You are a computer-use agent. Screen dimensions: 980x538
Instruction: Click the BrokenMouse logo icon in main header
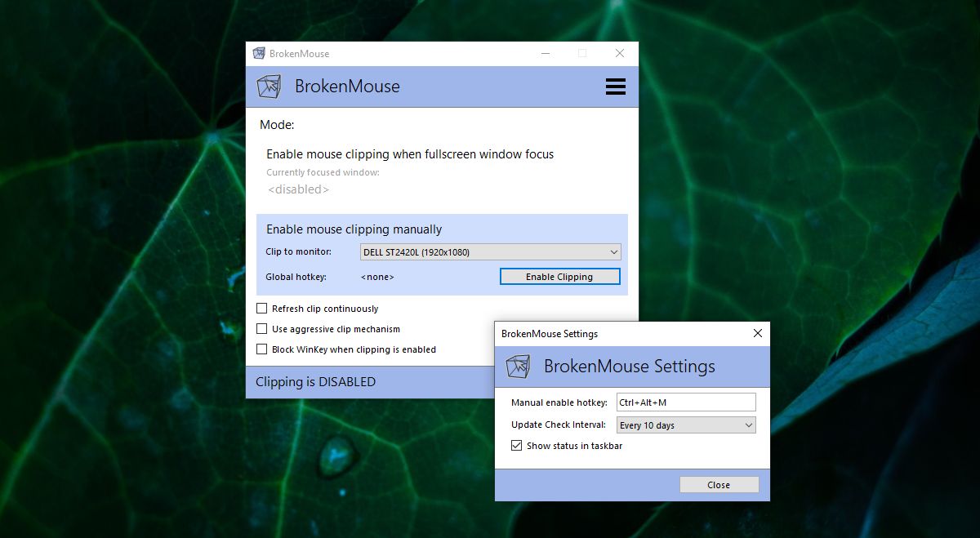click(x=269, y=87)
